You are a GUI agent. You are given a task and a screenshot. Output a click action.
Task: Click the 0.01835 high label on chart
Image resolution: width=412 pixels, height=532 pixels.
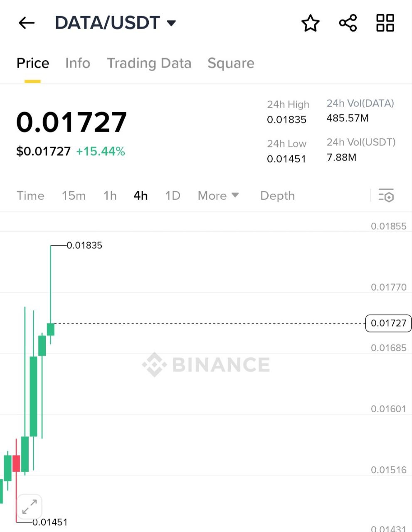84,245
